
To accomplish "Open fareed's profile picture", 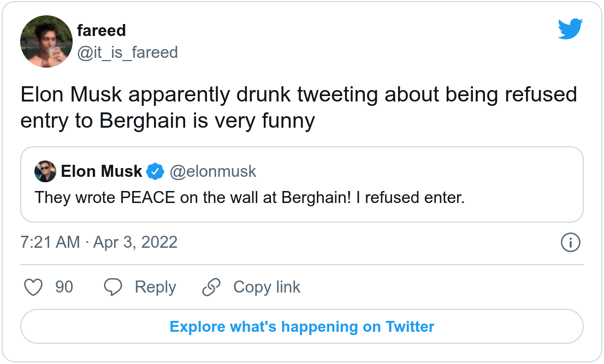I will [x=46, y=41].
